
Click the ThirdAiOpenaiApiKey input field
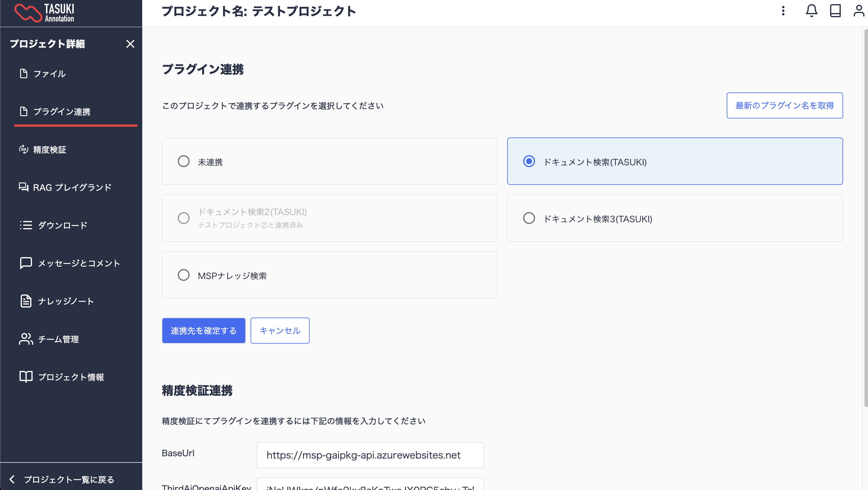tap(370, 484)
